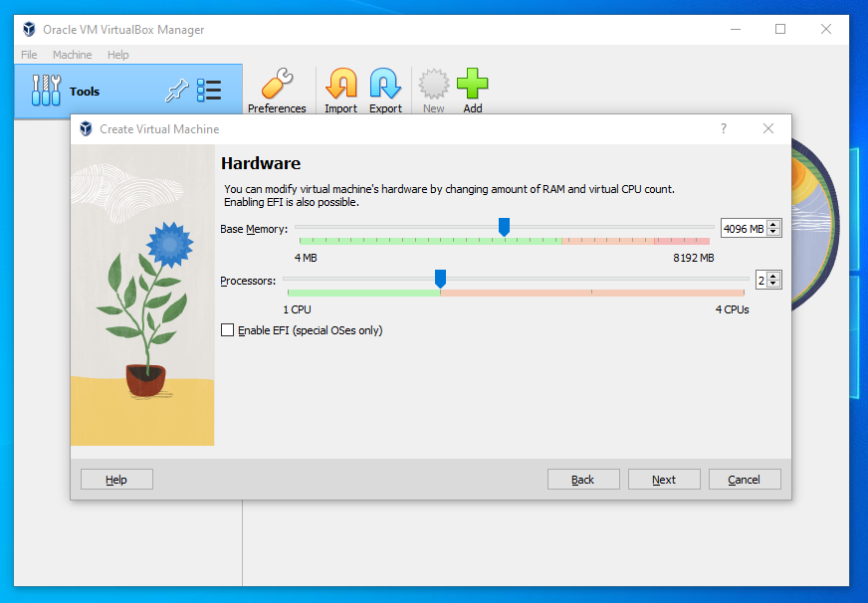
Task: Enable EFI (special OSes only) checkbox
Action: (227, 330)
